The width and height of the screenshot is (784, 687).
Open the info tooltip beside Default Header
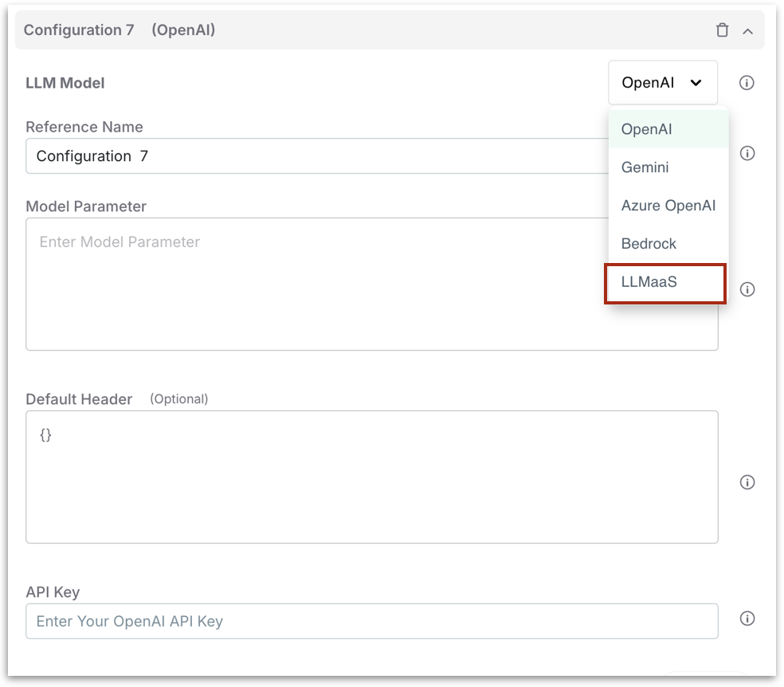coord(747,482)
